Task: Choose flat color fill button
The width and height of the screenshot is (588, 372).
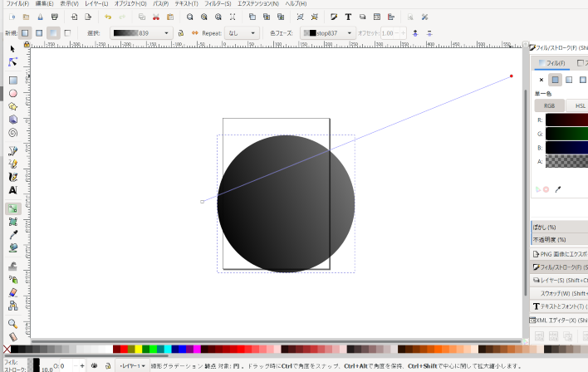Action: pos(555,80)
